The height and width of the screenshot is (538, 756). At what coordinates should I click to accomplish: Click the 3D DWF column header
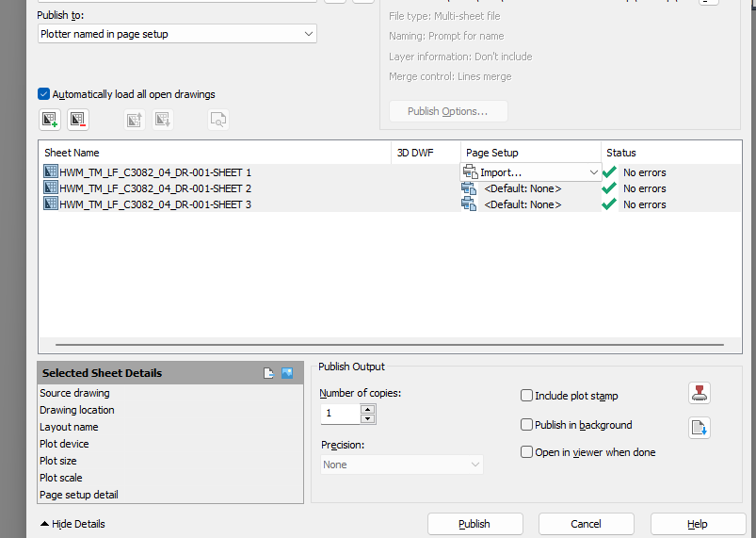tap(426, 153)
